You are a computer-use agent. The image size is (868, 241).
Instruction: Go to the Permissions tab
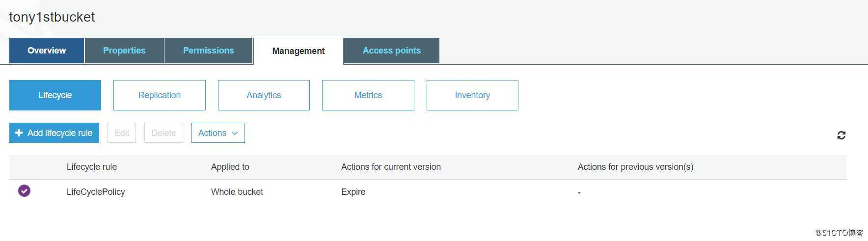pyautogui.click(x=209, y=51)
